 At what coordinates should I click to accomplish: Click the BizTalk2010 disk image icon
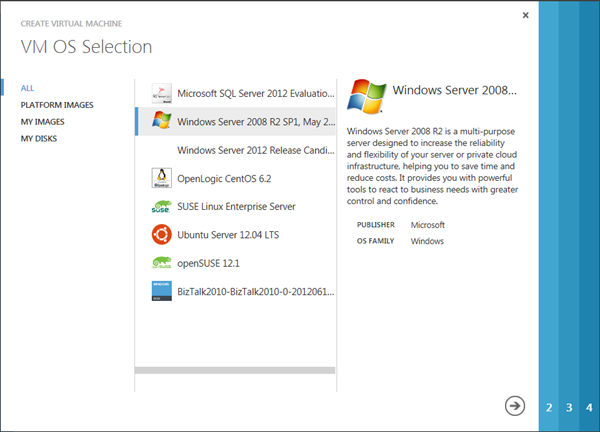click(161, 291)
